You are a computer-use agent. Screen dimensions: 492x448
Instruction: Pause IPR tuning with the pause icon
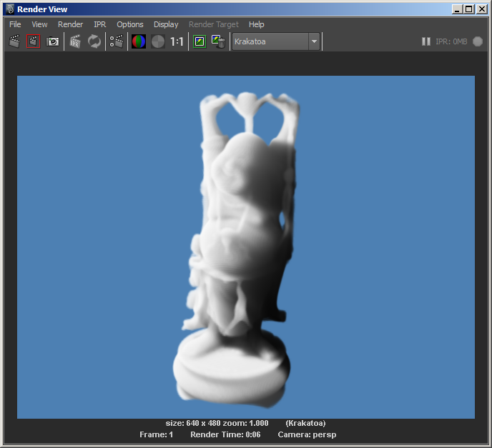coord(425,41)
